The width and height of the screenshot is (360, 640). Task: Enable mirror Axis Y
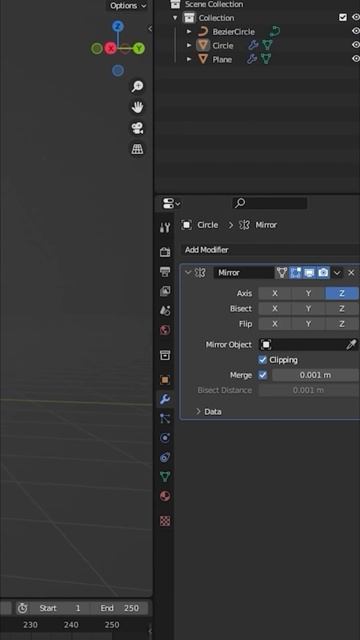(x=308, y=293)
